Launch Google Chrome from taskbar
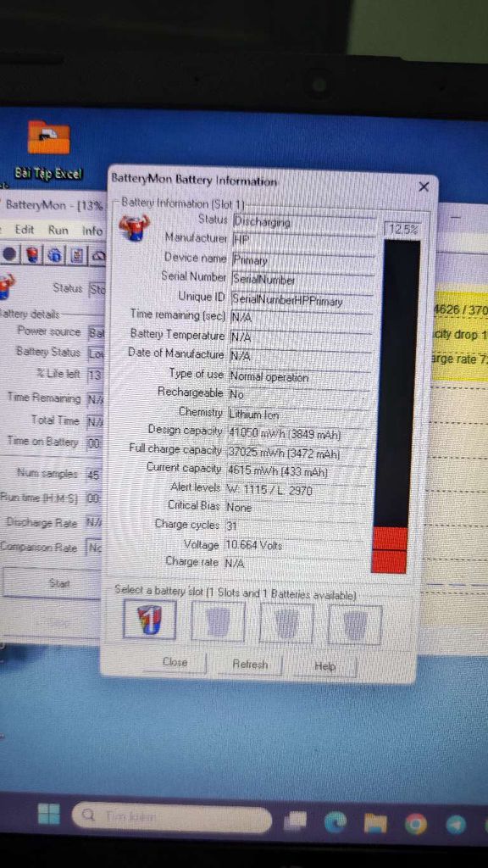Image resolution: width=488 pixels, height=868 pixels. pyautogui.click(x=416, y=826)
